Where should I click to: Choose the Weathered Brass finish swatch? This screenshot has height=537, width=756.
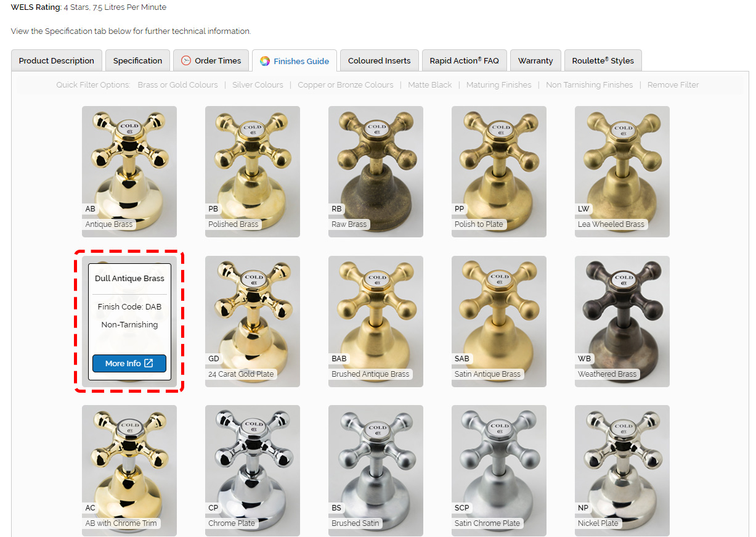[x=622, y=321]
